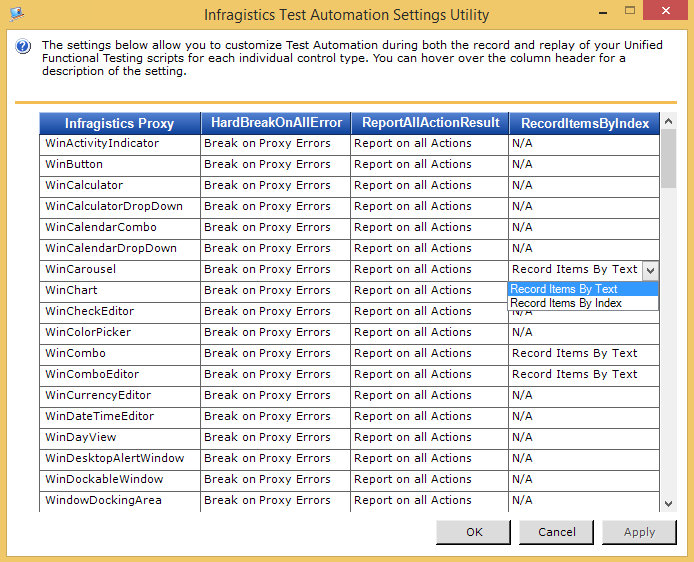The image size is (694, 562).
Task: Click the application icon in title bar
Action: click(16, 15)
